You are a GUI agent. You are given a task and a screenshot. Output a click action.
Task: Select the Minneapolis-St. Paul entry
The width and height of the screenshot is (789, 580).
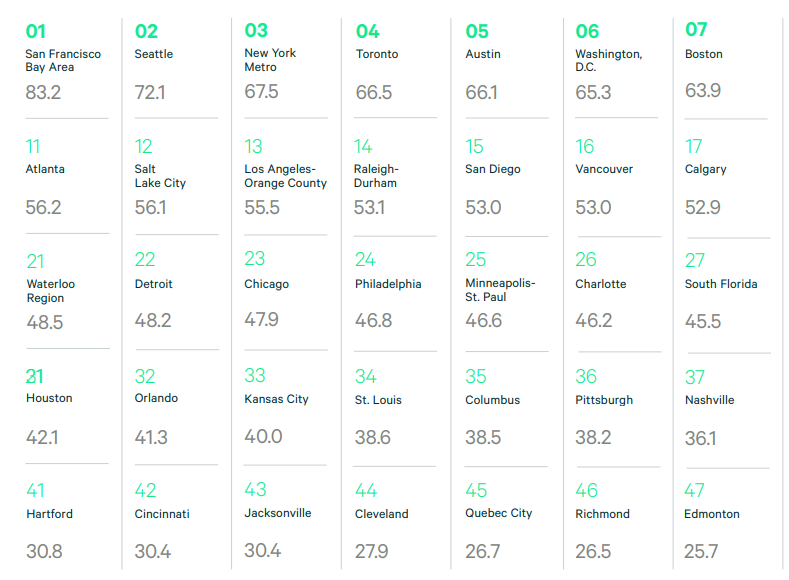pyautogui.click(x=500, y=290)
